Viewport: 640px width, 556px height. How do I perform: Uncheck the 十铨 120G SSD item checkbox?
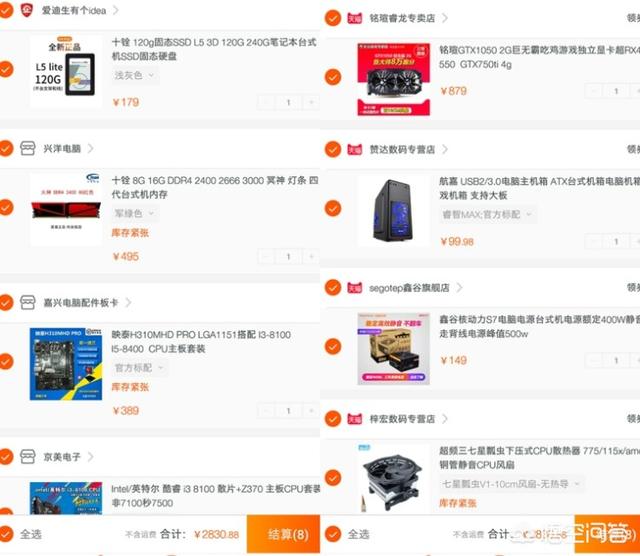tap(6, 69)
